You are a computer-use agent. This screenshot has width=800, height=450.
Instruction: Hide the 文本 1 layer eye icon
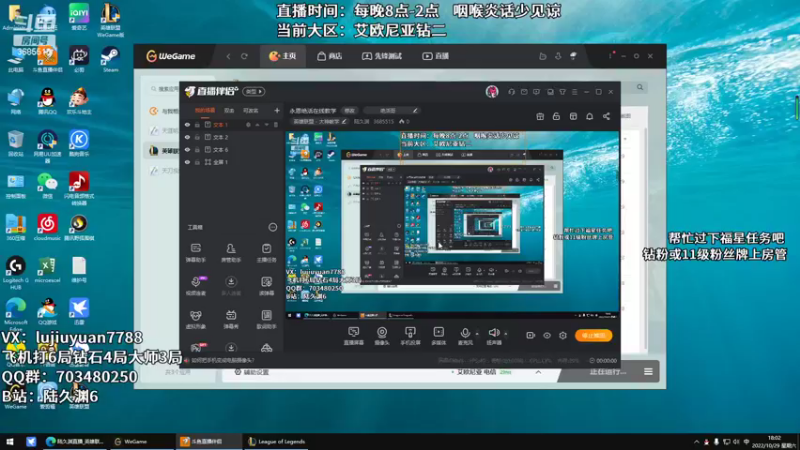187,125
